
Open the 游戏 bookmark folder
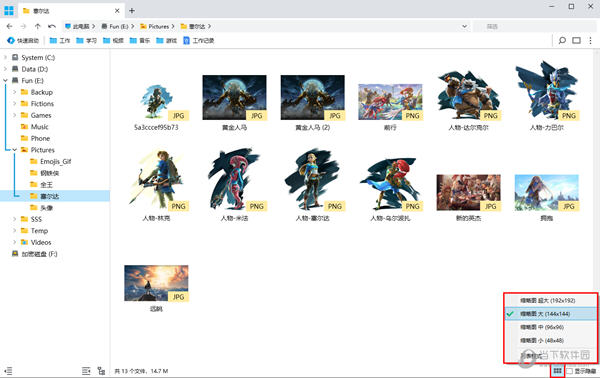click(166, 40)
